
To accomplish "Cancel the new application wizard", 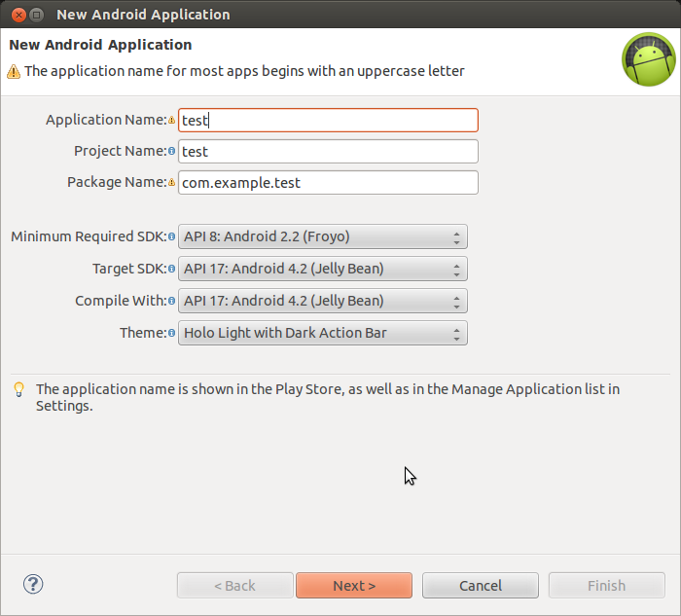I will pyautogui.click(x=481, y=586).
